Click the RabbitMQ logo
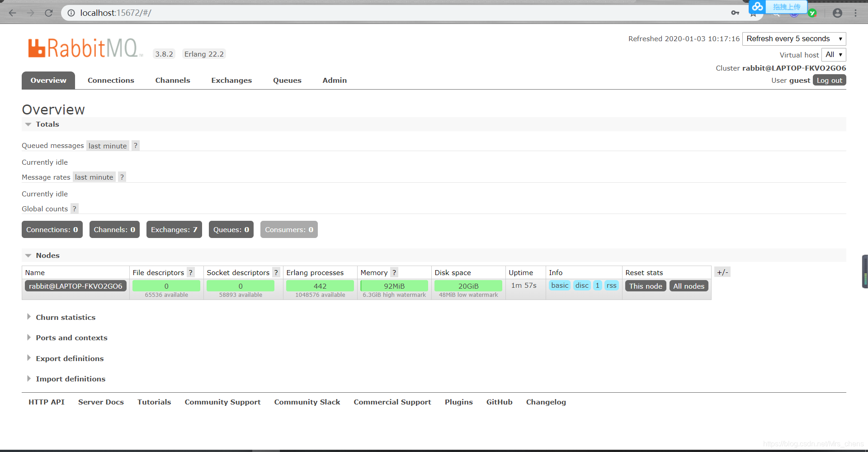 pos(85,48)
